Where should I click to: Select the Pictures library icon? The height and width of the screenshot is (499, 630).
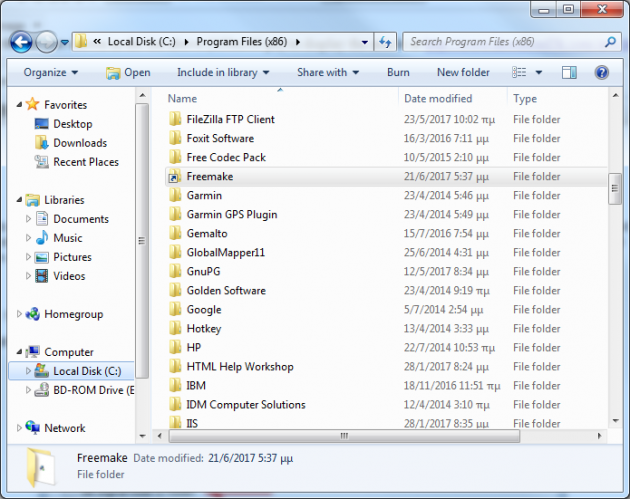point(42,257)
